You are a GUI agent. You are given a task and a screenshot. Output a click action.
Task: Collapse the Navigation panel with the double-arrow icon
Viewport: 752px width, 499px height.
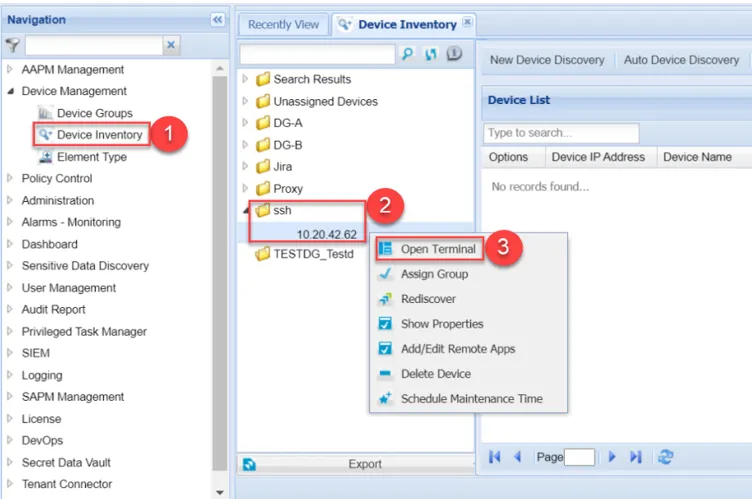click(218, 20)
